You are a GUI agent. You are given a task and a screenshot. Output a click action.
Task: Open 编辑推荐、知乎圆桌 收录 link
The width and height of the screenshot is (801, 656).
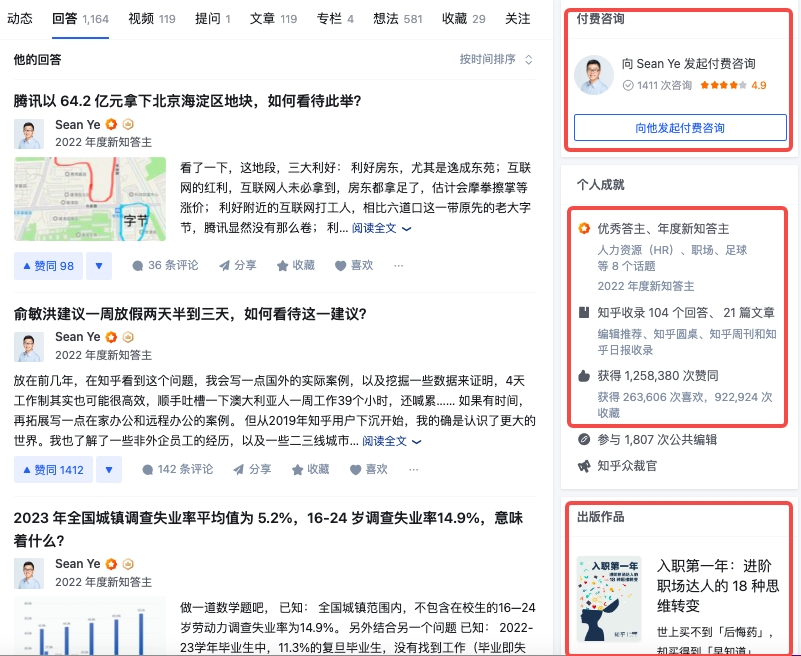point(687,342)
